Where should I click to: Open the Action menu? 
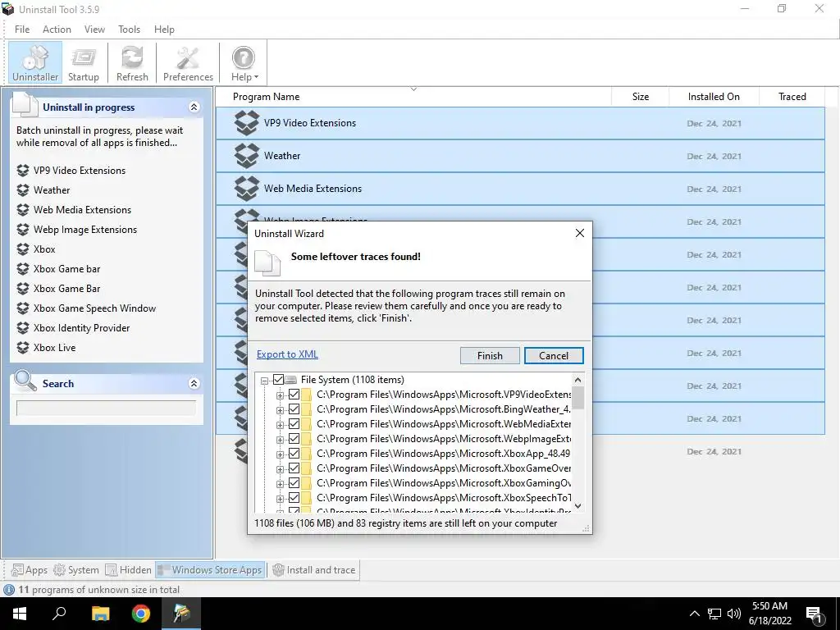(x=57, y=30)
